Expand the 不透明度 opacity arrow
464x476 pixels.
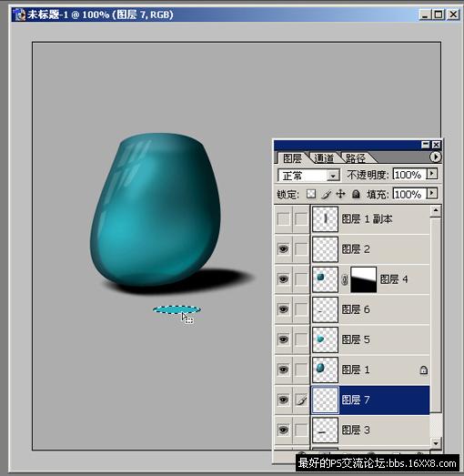click(432, 174)
